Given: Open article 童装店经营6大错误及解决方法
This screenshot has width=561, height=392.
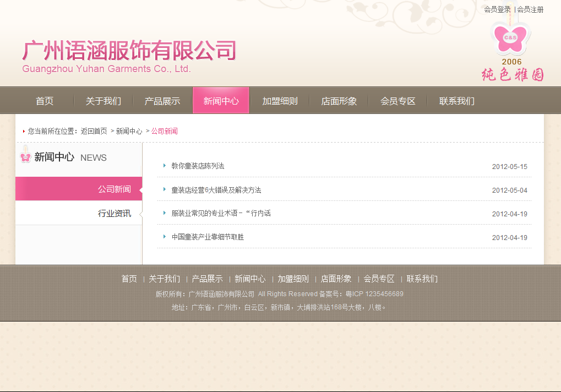Looking at the screenshot, I should coord(216,190).
